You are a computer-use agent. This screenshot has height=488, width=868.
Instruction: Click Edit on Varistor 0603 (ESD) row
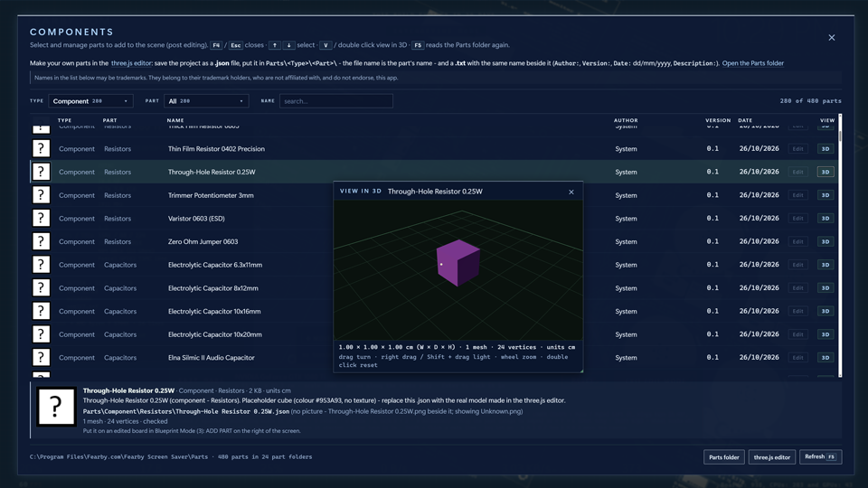point(797,219)
